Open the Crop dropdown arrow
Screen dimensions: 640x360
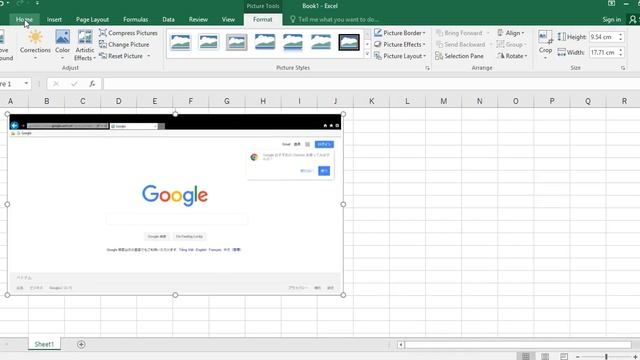(545, 58)
